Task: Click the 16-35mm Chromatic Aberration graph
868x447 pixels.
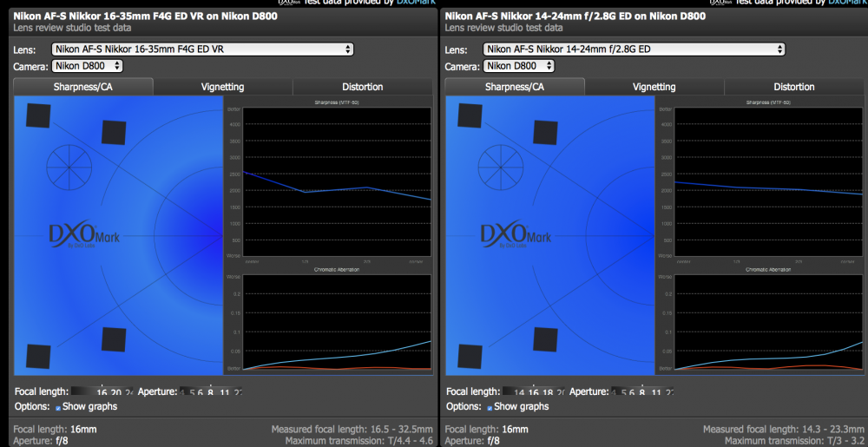Action: [x=337, y=322]
